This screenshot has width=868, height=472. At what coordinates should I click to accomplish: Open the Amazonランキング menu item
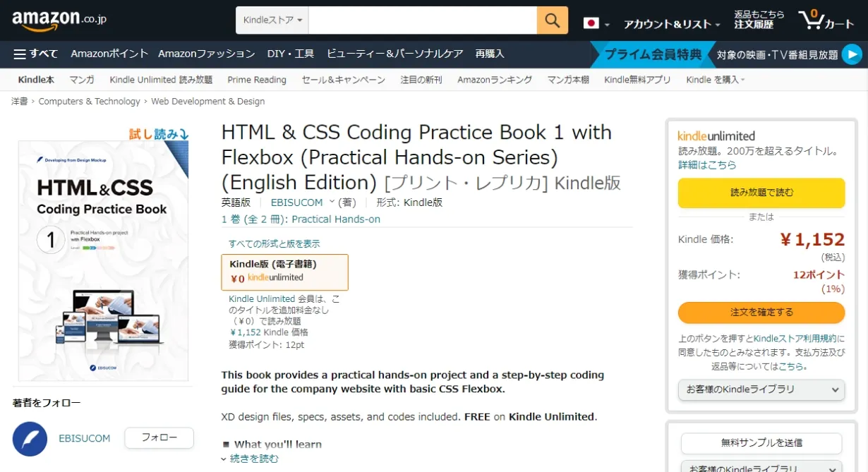click(494, 80)
